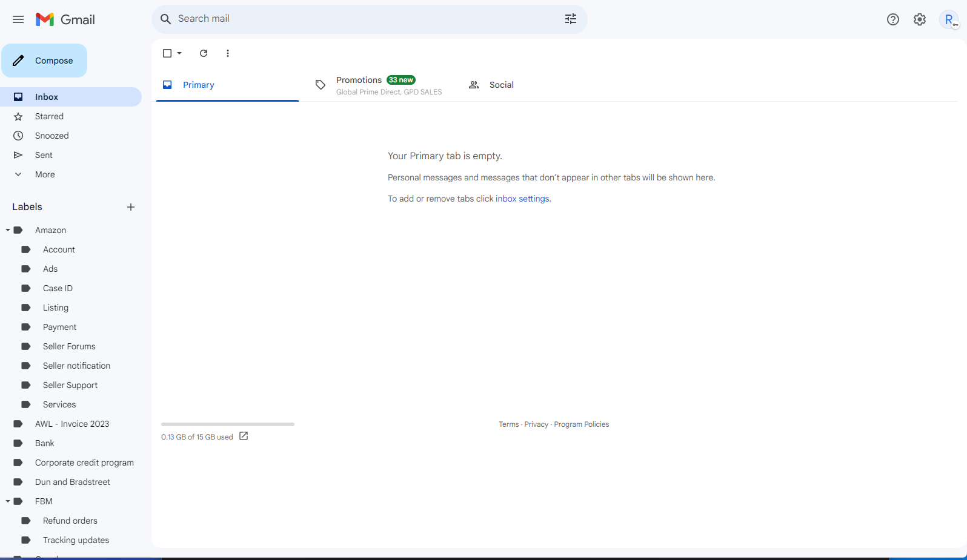Open the Seller Forums label
Viewport: 967px width, 560px height.
coord(69,346)
